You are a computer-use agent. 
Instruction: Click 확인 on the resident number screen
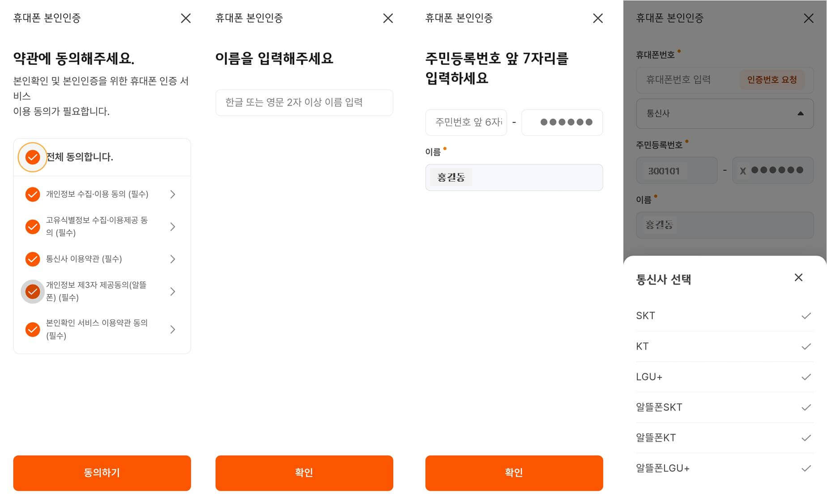pos(514,473)
